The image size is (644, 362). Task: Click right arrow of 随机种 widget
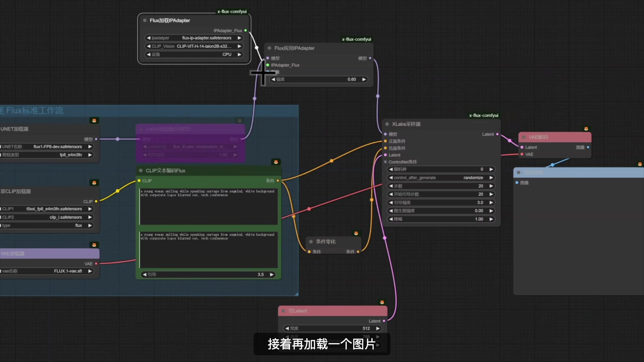pyautogui.click(x=491, y=169)
